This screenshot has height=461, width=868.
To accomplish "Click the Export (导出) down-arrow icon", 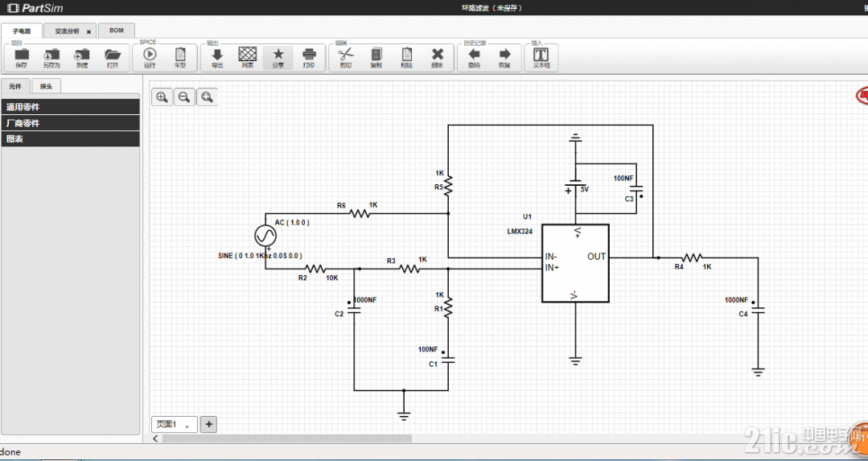I will coord(217,54).
